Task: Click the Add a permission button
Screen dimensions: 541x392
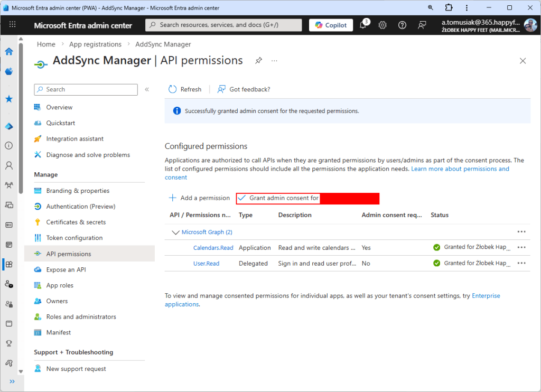Action: [199, 198]
